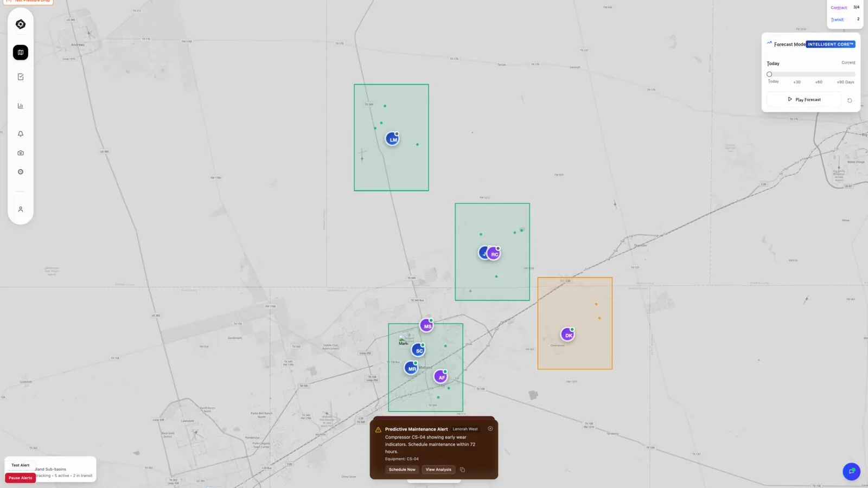This screenshot has width=868, height=488.
Task: Click the warning triangle on the alert
Action: [378, 429]
